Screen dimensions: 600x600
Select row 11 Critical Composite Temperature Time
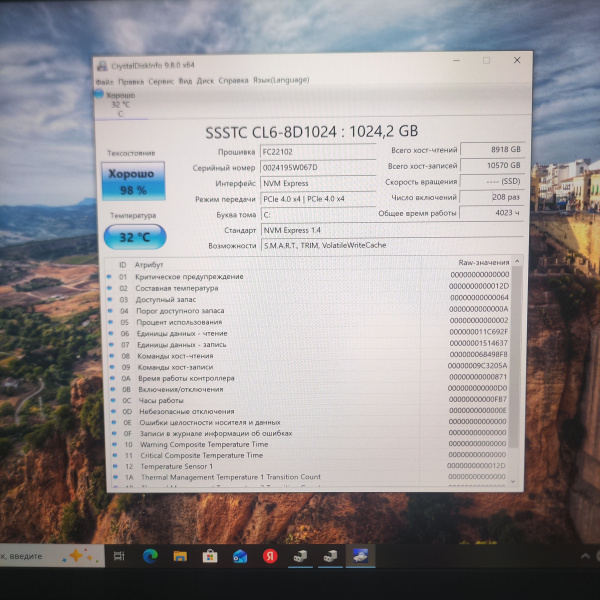pos(311,455)
